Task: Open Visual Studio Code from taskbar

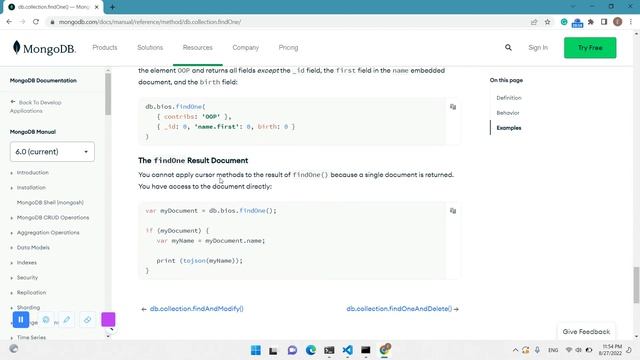Action: [347, 350]
